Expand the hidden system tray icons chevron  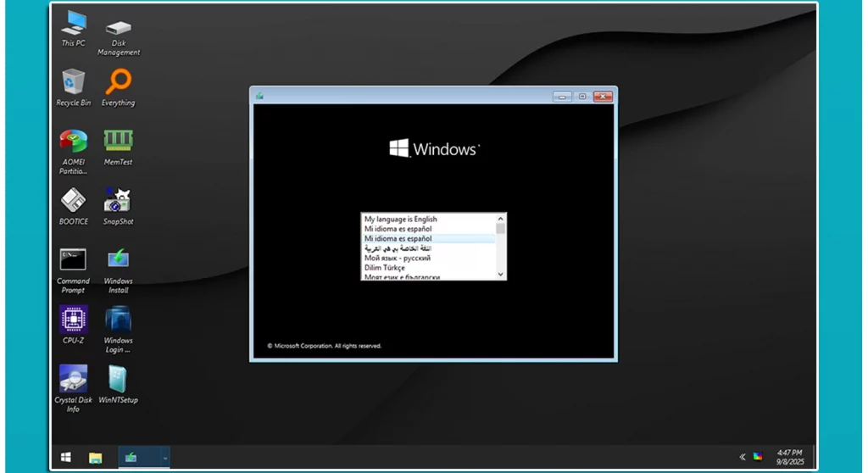coord(743,457)
